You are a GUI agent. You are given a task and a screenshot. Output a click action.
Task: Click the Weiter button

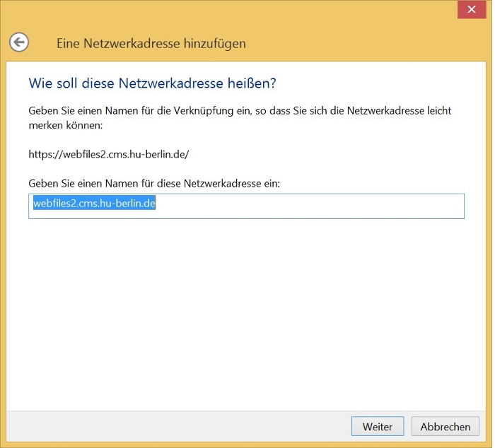377,427
